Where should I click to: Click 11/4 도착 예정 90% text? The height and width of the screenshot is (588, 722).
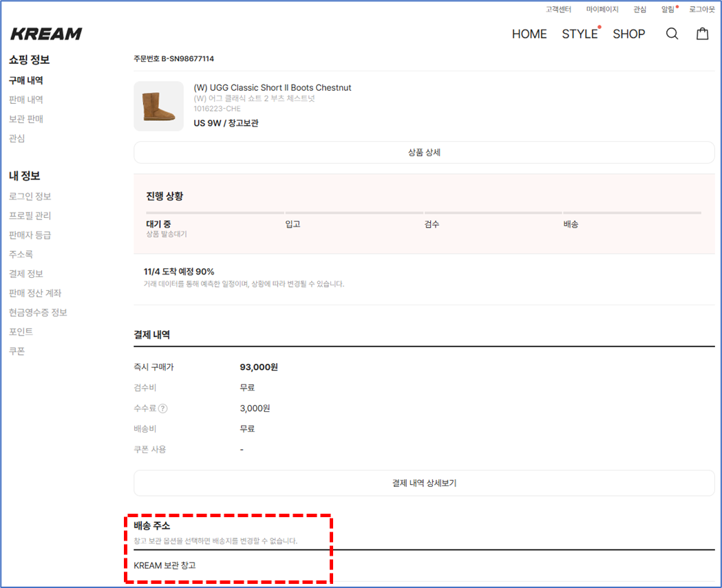click(179, 272)
